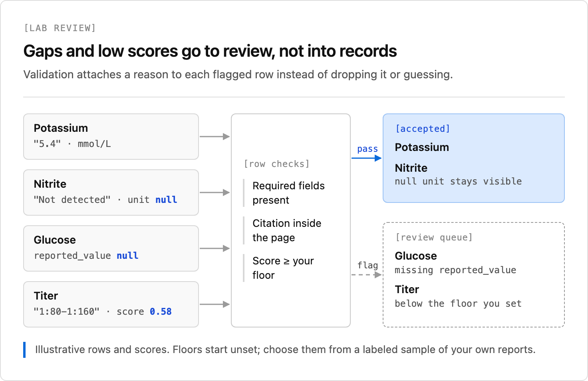Select the Titer input row heading
Viewport: 588px width, 381px height.
(46, 296)
